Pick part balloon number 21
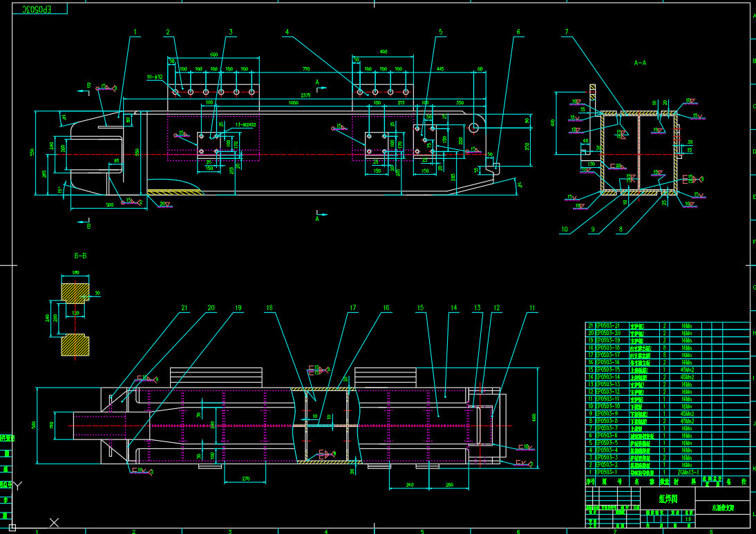 [x=185, y=307]
